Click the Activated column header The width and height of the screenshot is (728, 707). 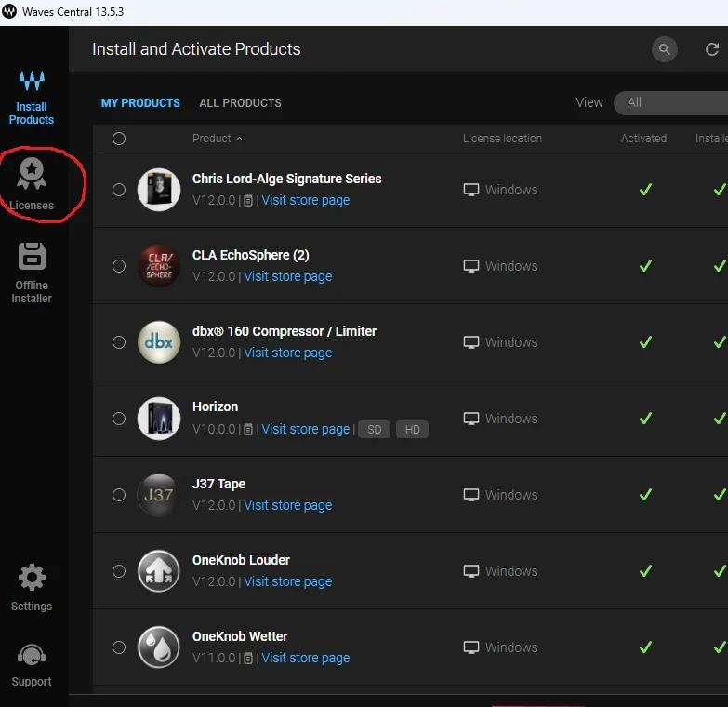click(x=643, y=139)
